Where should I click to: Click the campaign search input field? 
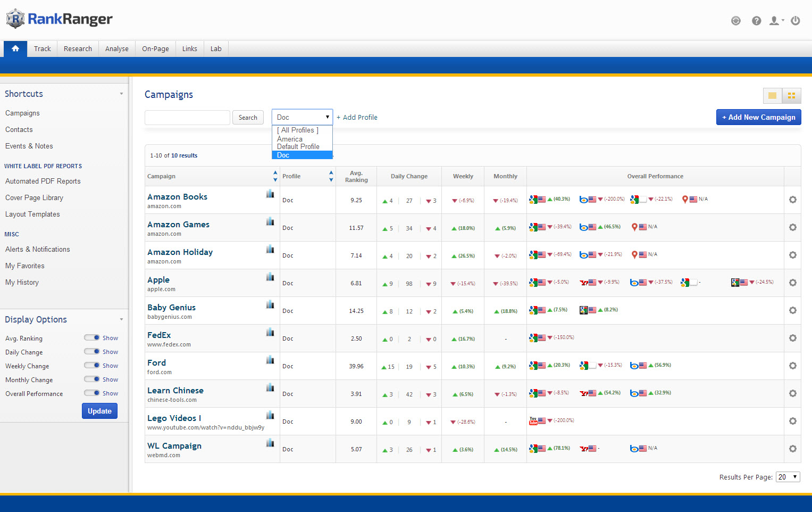coord(187,118)
